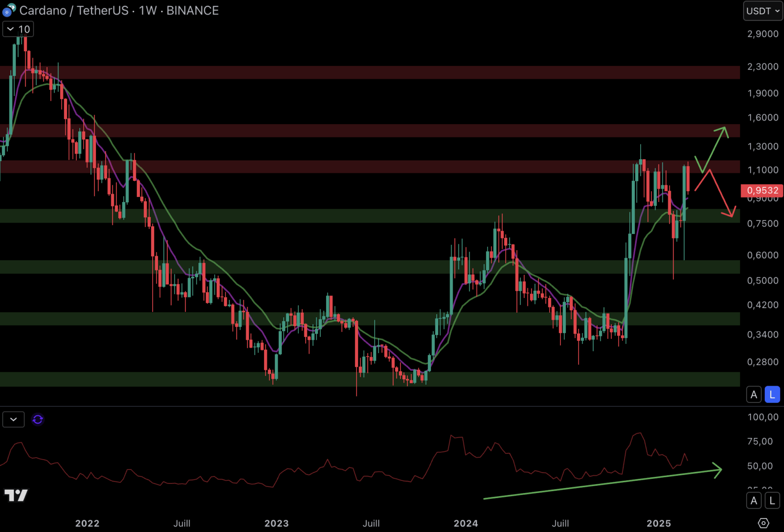The height and width of the screenshot is (532, 784).
Task: Select the topmost red resistance zone rectangle
Action: tap(369, 72)
